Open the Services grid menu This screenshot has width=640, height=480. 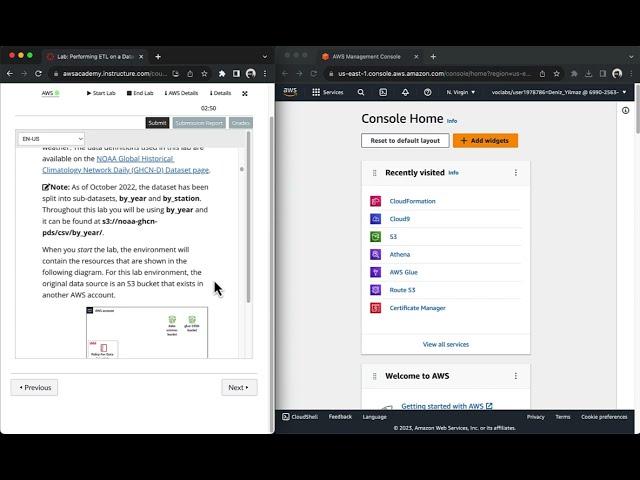click(x=327, y=92)
